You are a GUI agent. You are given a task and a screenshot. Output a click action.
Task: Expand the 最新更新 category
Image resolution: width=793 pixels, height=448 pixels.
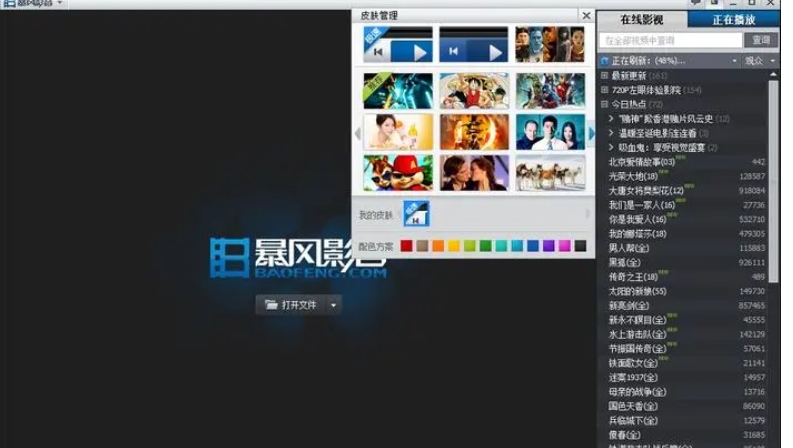pyautogui.click(x=604, y=75)
